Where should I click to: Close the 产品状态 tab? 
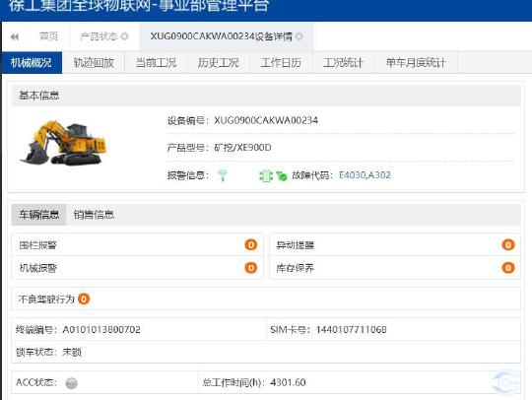(x=125, y=36)
